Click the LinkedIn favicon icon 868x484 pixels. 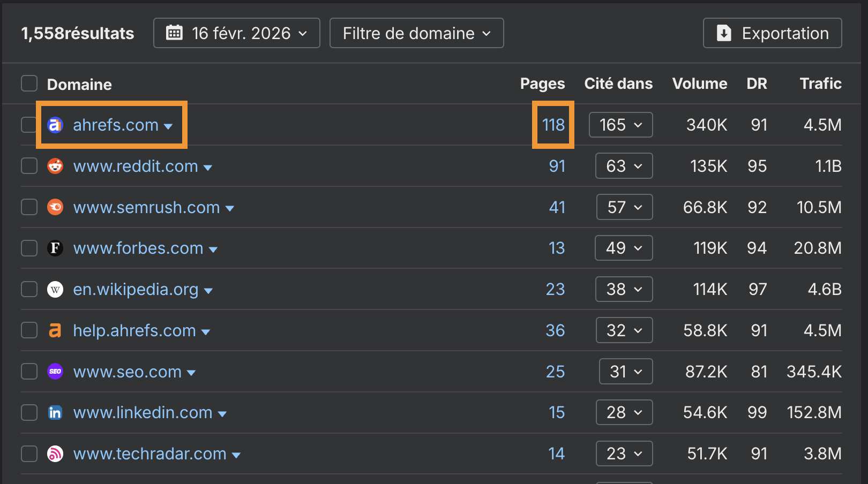click(x=55, y=412)
